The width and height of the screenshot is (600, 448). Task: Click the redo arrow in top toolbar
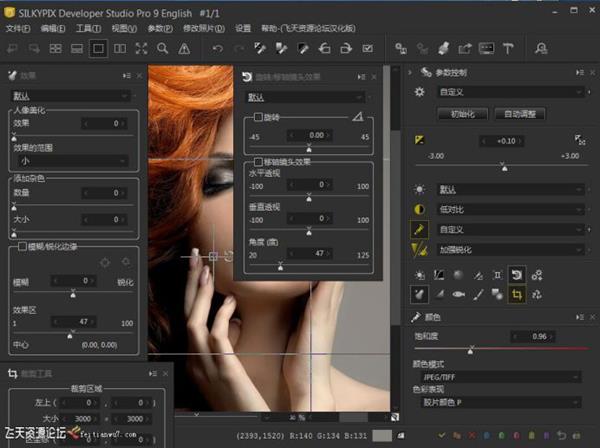(239, 48)
